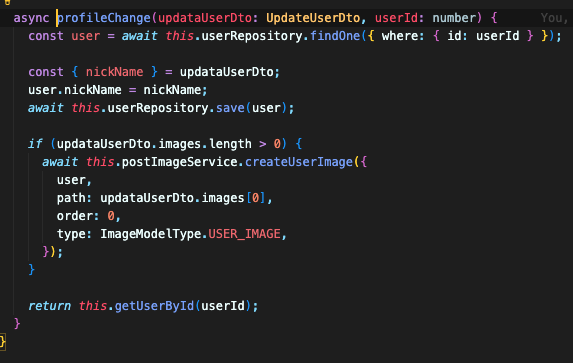573x363 pixels.
Task: Click the UpdateUserDto type annotation
Action: (x=313, y=18)
